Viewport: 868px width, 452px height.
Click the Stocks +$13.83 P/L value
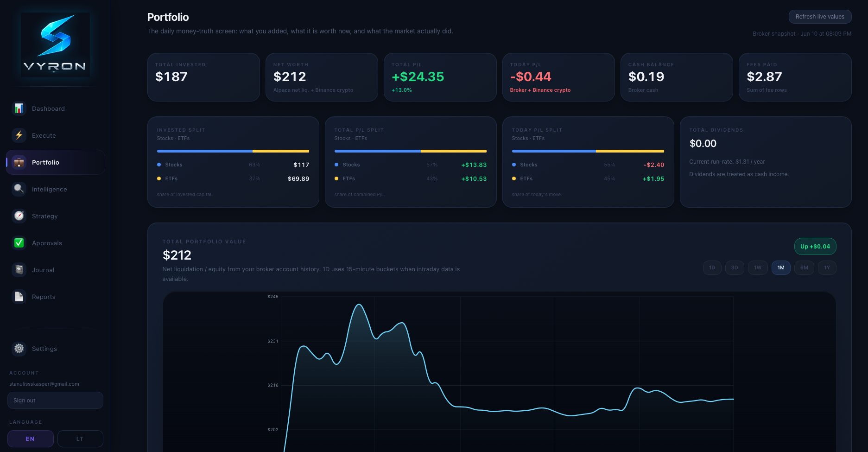click(x=474, y=165)
